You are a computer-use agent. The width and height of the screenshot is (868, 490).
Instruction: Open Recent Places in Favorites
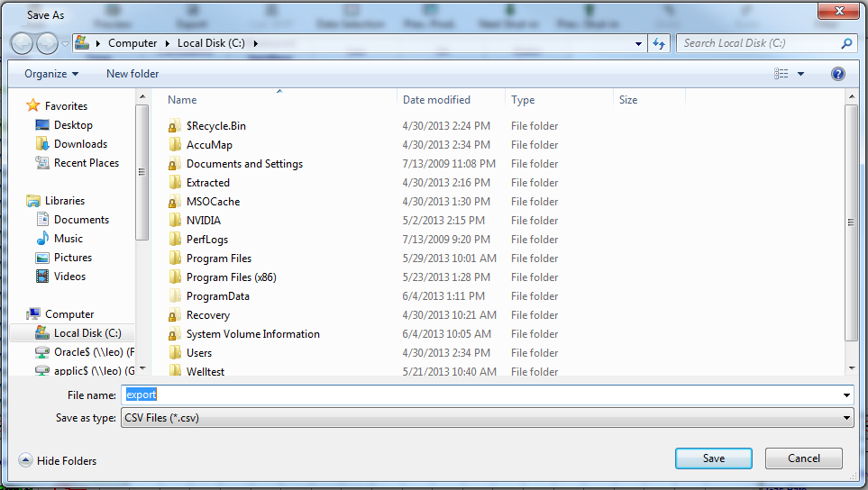pyautogui.click(x=86, y=163)
